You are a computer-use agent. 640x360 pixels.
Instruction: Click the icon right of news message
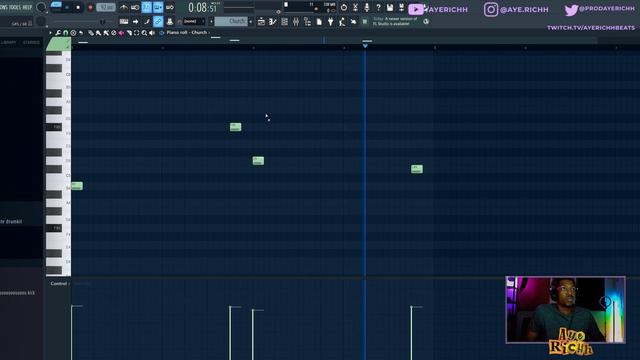coord(426,22)
